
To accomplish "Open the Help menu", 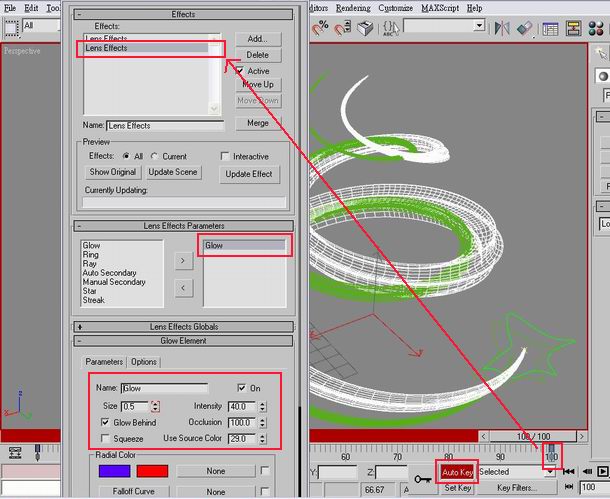I will [475, 8].
